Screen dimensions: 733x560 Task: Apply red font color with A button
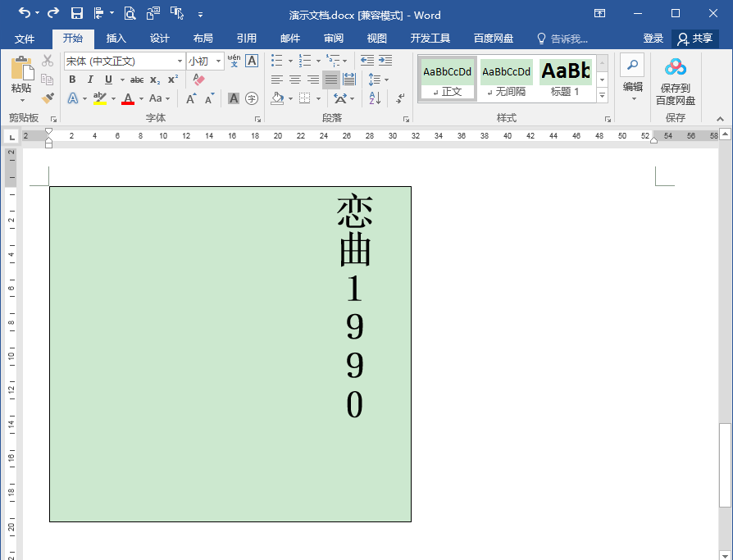[x=128, y=98]
